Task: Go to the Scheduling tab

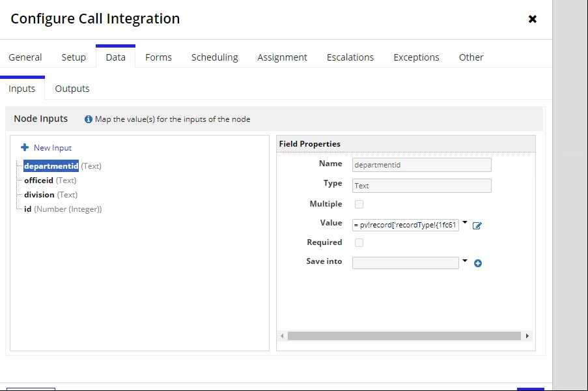Action: [x=214, y=57]
